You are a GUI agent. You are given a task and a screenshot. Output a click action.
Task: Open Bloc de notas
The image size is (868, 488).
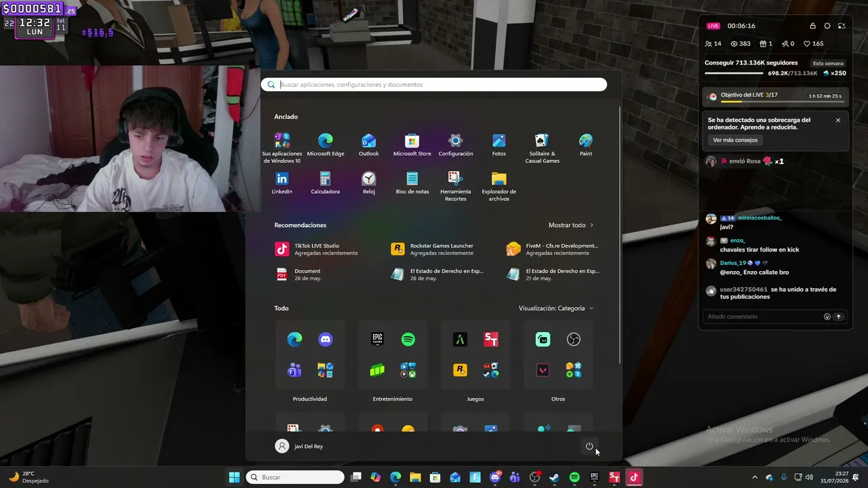tap(412, 183)
